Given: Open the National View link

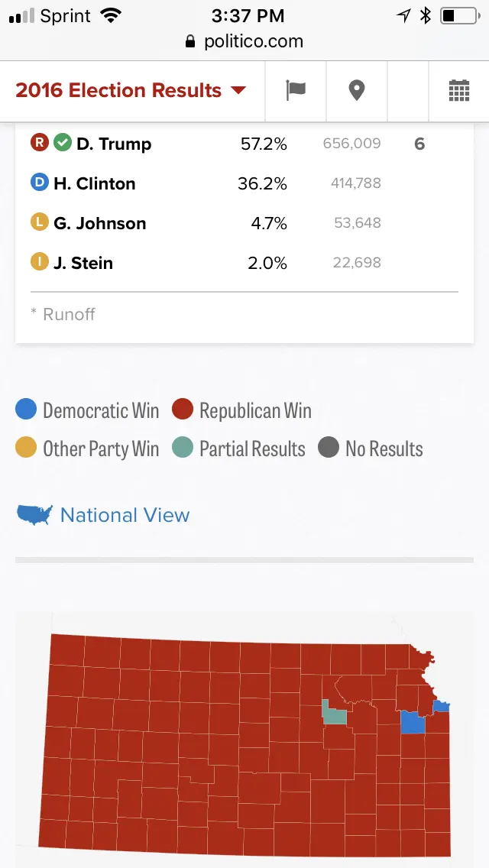Looking at the screenshot, I should click(x=125, y=515).
